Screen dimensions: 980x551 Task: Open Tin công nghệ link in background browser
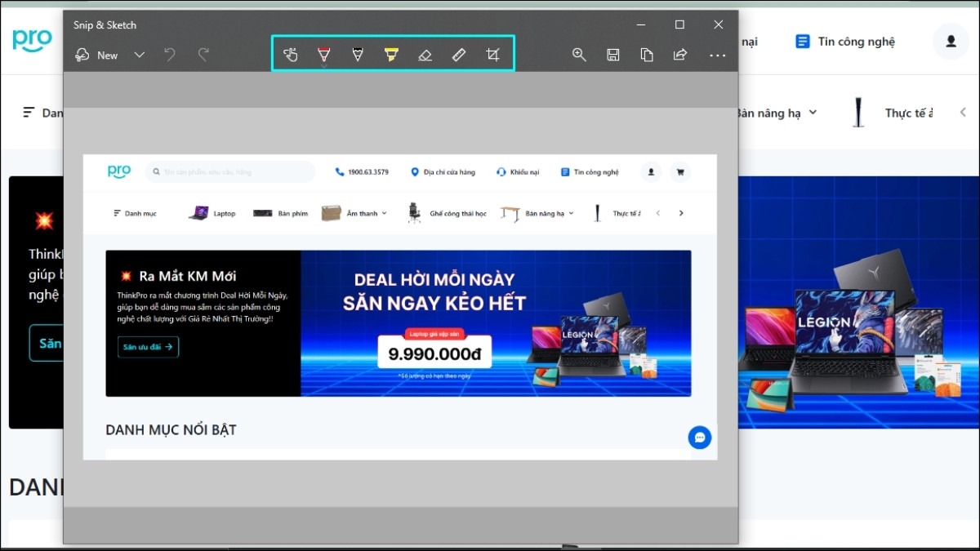(x=845, y=42)
